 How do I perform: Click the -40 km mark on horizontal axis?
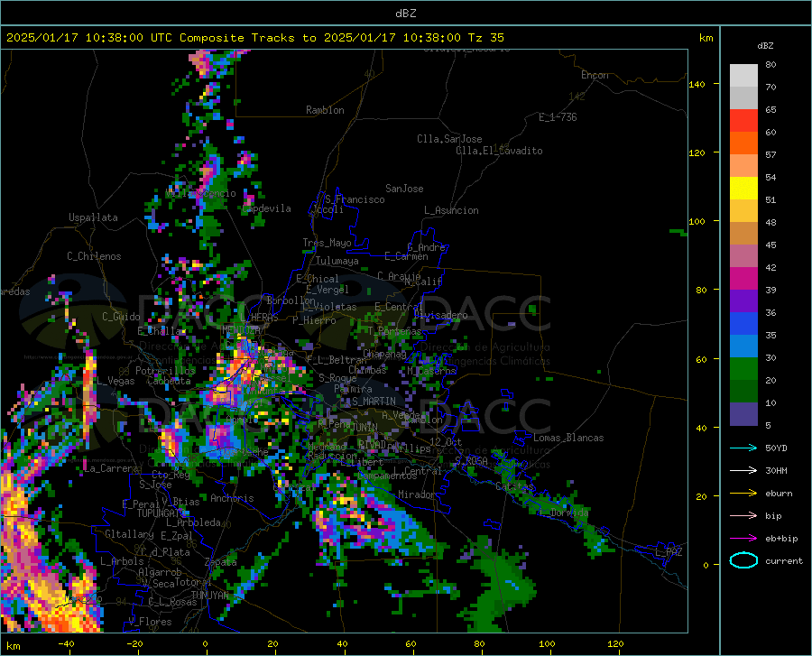coord(66,644)
